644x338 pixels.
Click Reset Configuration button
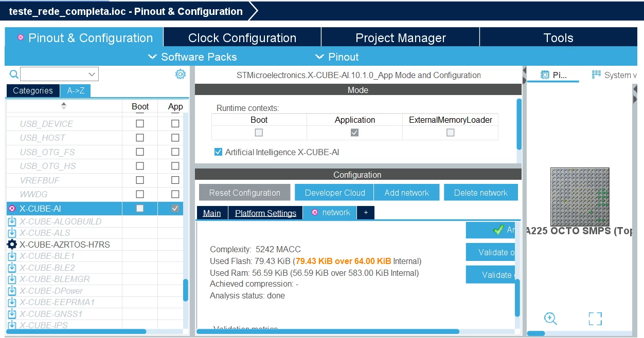(x=245, y=193)
